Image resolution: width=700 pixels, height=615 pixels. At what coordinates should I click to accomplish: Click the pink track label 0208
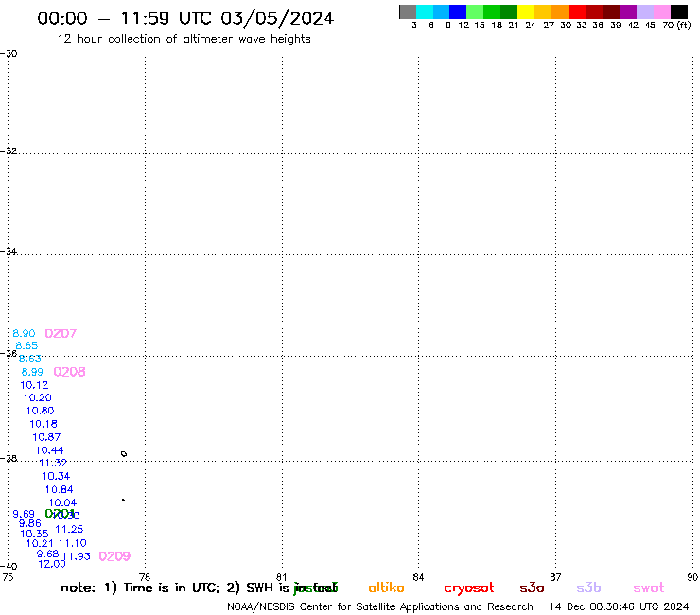click(x=69, y=372)
